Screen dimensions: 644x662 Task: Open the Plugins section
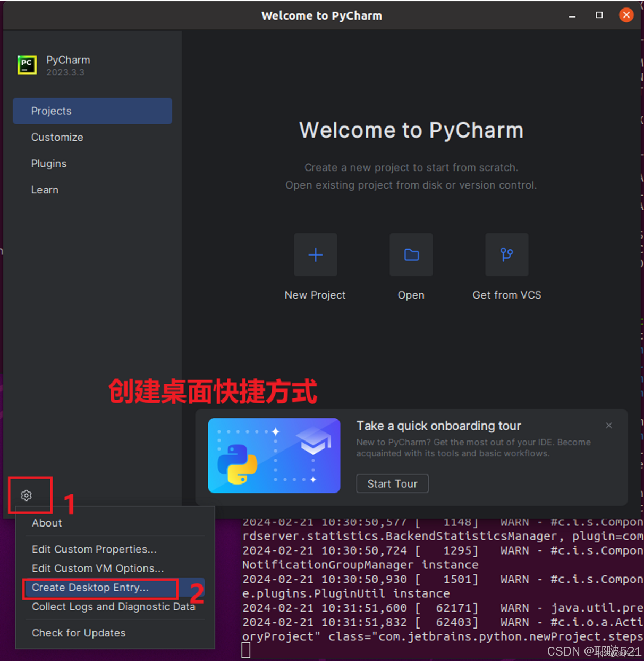(x=49, y=163)
